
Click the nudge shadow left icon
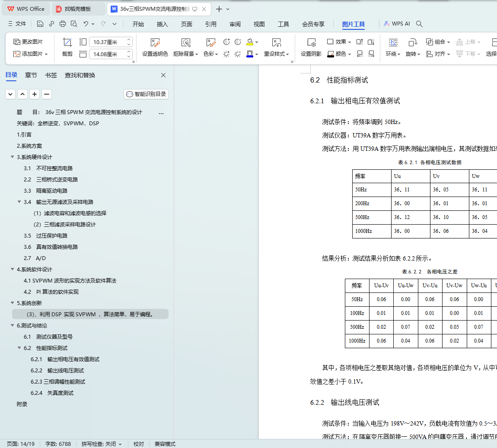click(x=360, y=54)
